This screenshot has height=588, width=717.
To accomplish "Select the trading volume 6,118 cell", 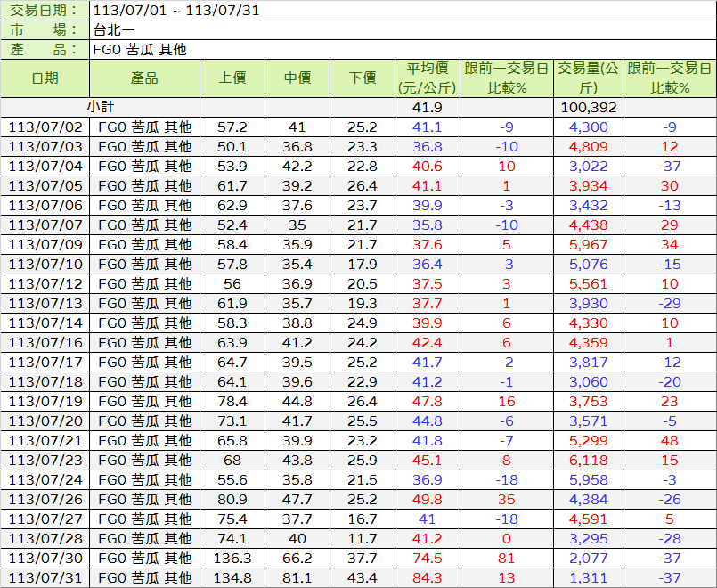I will [x=588, y=460].
